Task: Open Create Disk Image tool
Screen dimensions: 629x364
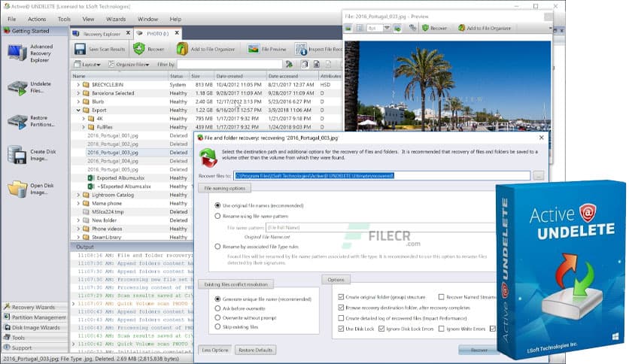Action: (x=18, y=155)
